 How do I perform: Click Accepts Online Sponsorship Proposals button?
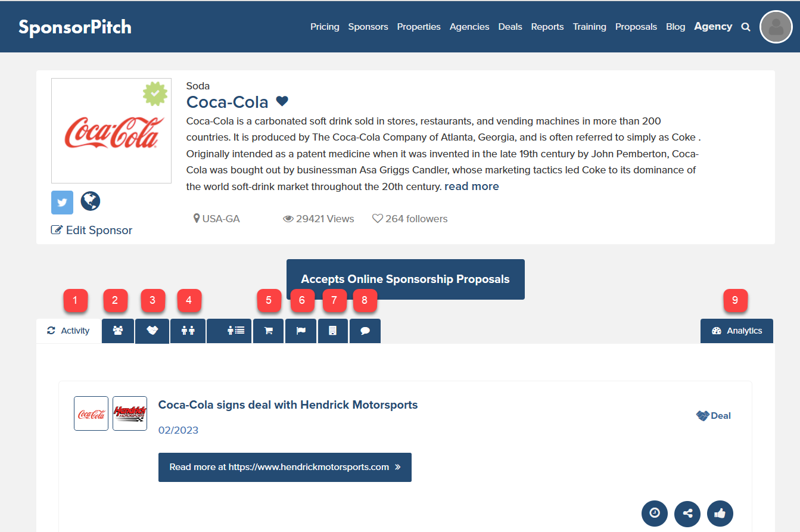[x=406, y=279]
